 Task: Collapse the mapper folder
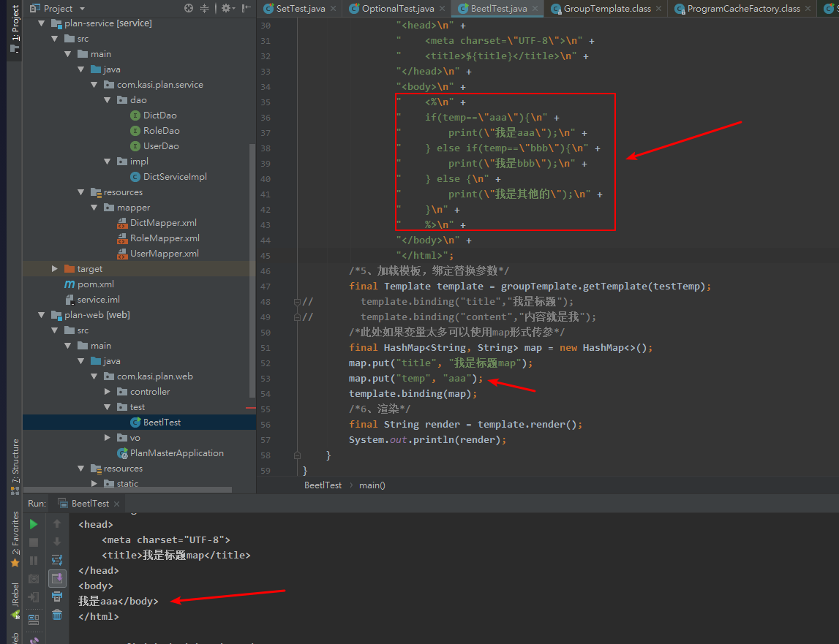tap(94, 208)
